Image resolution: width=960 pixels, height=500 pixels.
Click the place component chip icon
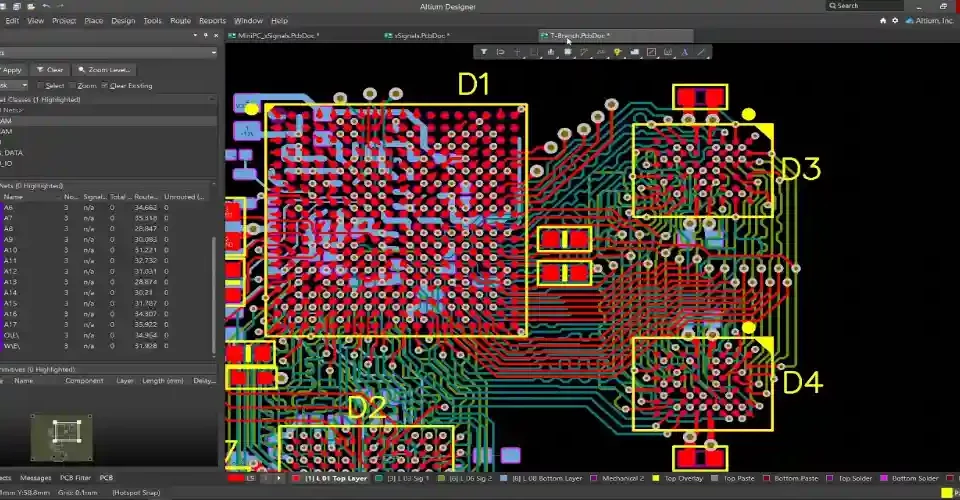click(x=568, y=52)
